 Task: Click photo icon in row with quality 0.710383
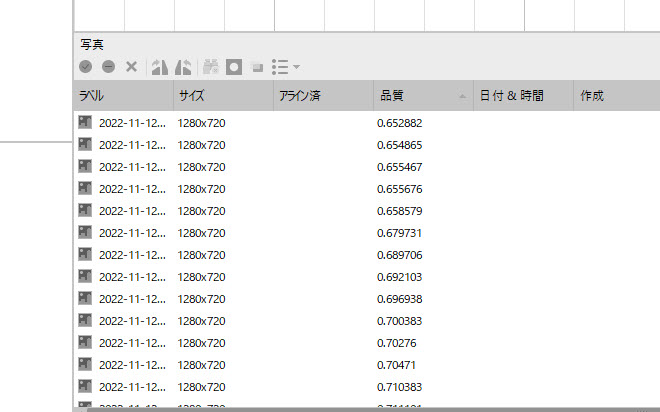(85, 386)
